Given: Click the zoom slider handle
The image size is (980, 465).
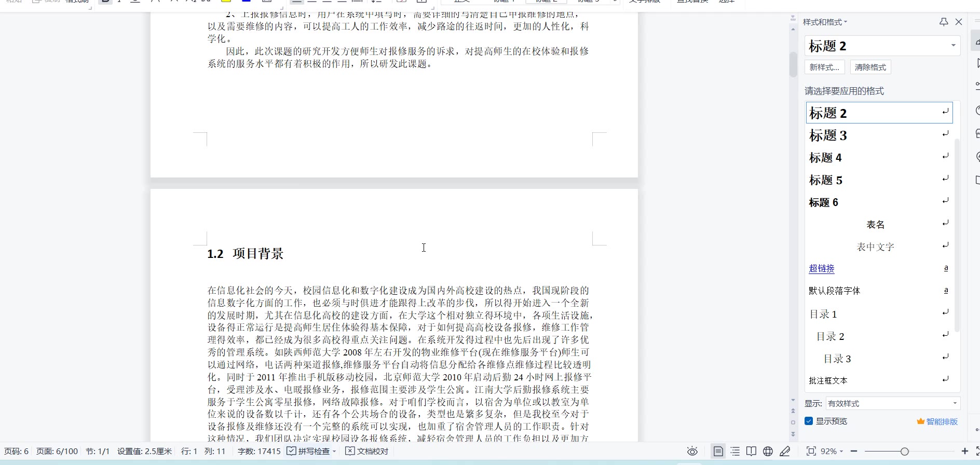Looking at the screenshot, I should [905, 452].
